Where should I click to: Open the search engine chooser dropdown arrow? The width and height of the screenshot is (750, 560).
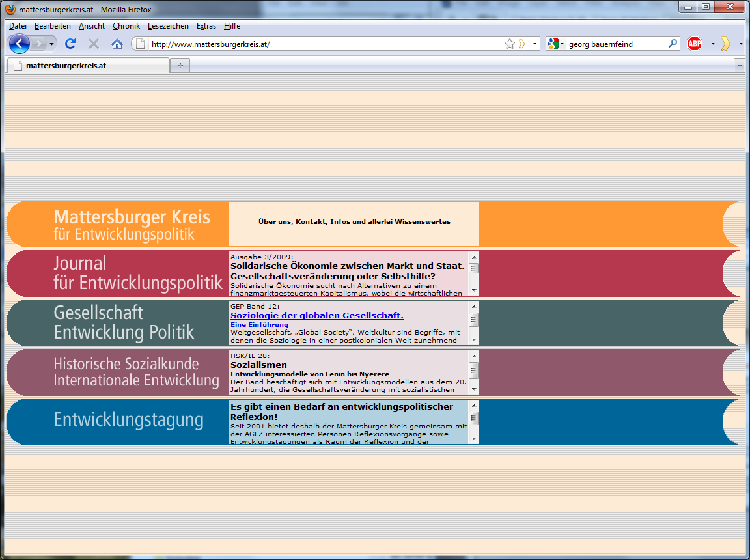[x=562, y=44]
